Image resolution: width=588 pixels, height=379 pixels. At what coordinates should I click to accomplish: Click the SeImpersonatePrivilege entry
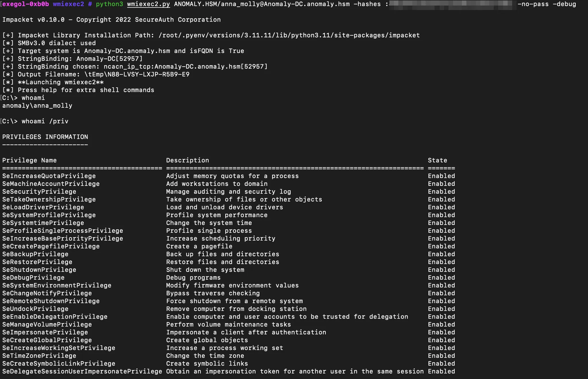point(45,332)
